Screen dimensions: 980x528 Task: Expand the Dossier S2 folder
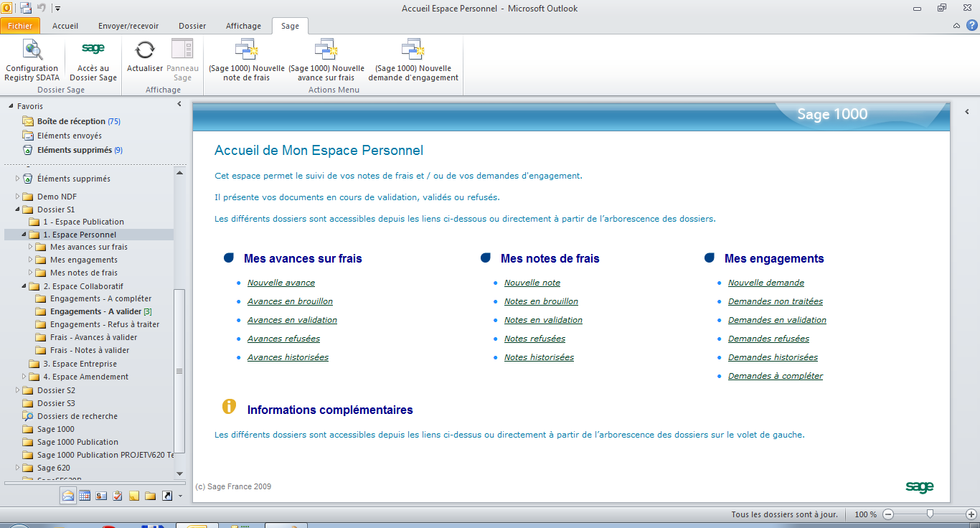(x=17, y=390)
